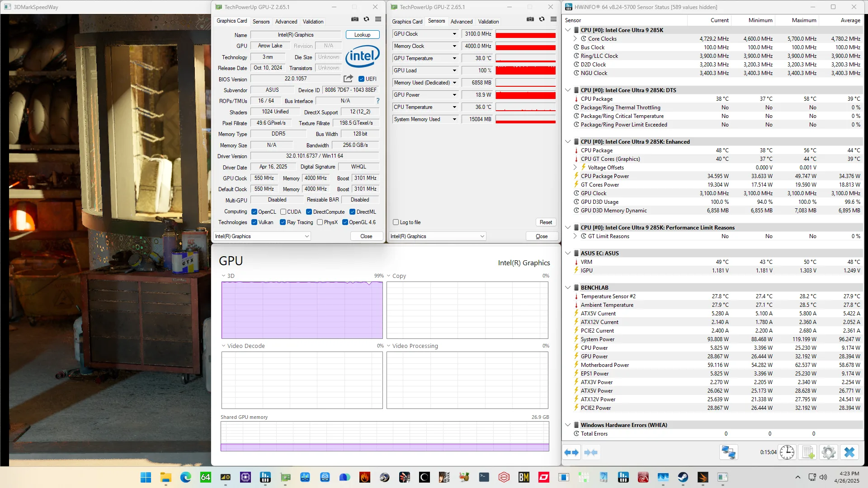
Task: Toggle the UEFI checkbox
Action: point(361,79)
